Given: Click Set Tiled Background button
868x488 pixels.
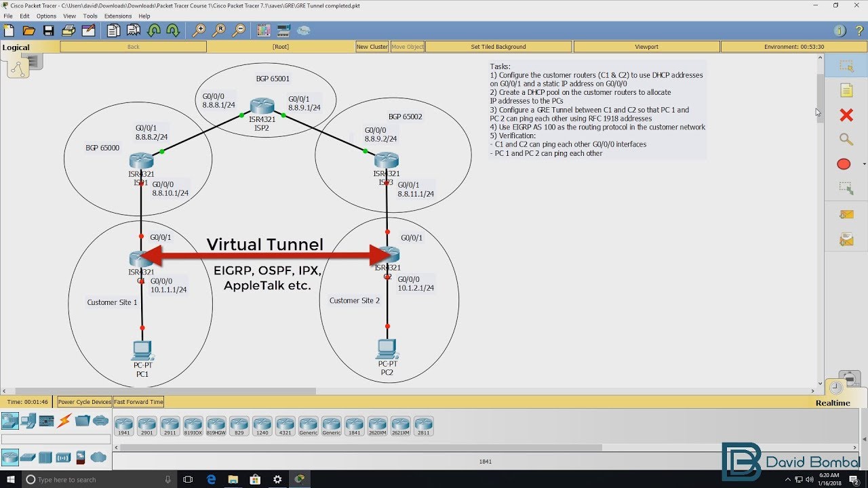Looking at the screenshot, I should tap(498, 47).
